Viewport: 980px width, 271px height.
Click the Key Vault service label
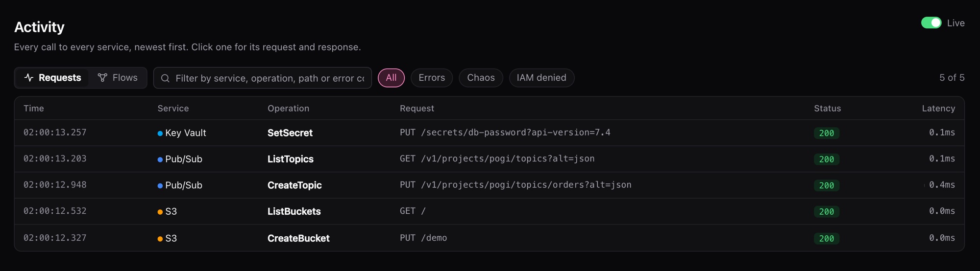click(x=186, y=133)
